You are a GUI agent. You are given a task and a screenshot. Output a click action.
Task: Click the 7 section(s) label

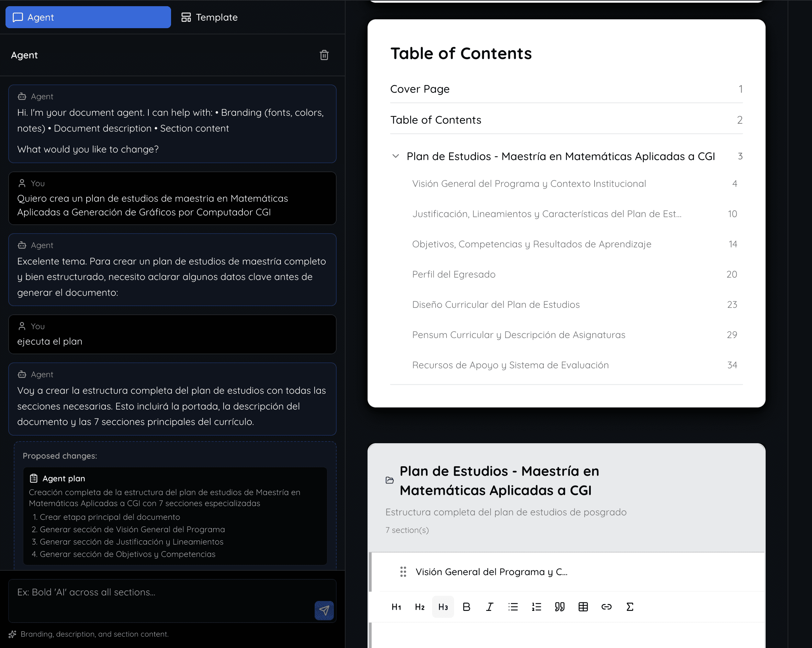coord(407,530)
